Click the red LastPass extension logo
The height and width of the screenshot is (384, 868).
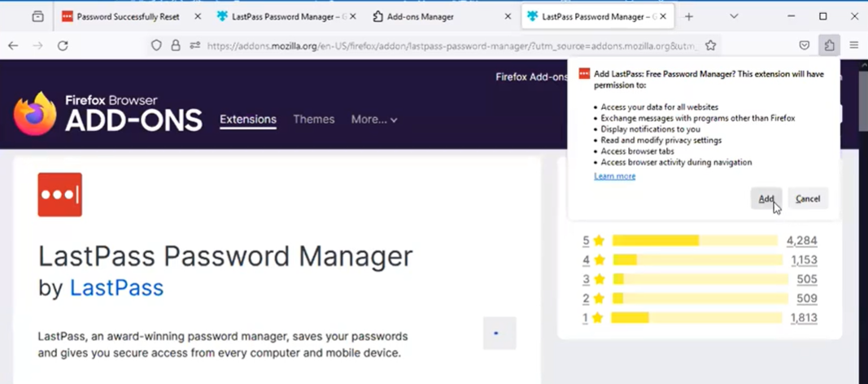click(59, 194)
